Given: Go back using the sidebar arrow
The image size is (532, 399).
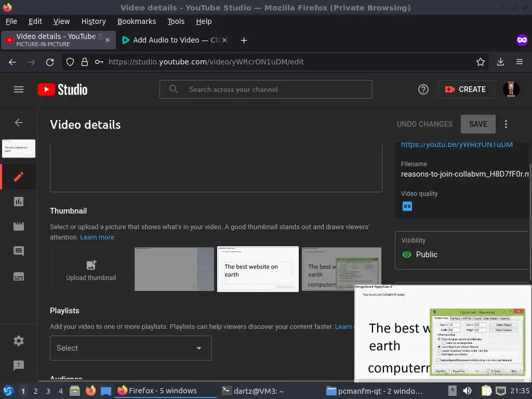Looking at the screenshot, I should point(19,123).
